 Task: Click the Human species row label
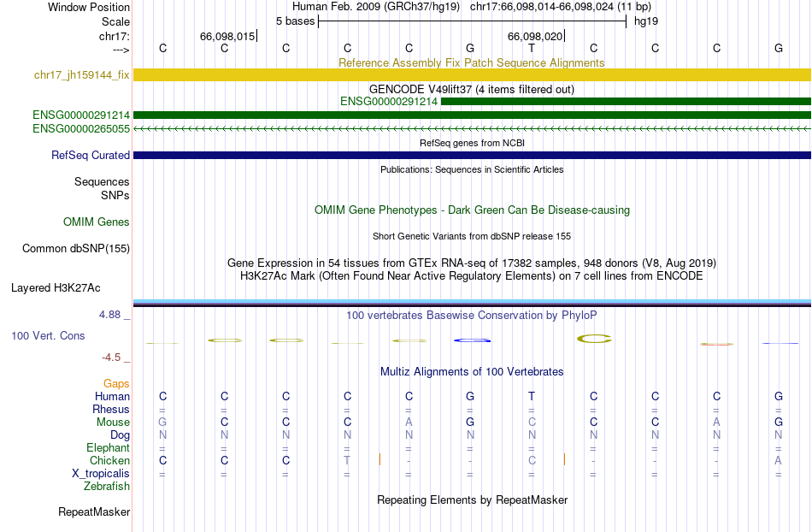(112, 396)
